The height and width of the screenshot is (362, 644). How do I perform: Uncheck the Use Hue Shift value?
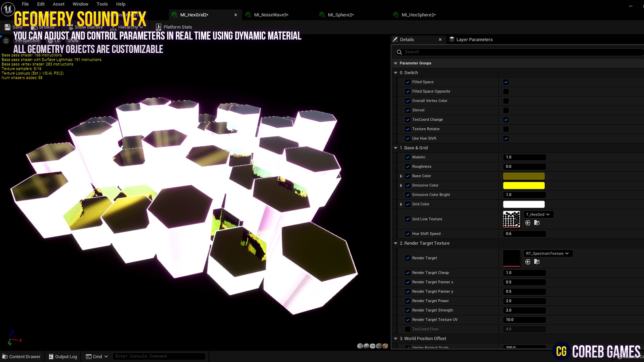[x=506, y=138]
